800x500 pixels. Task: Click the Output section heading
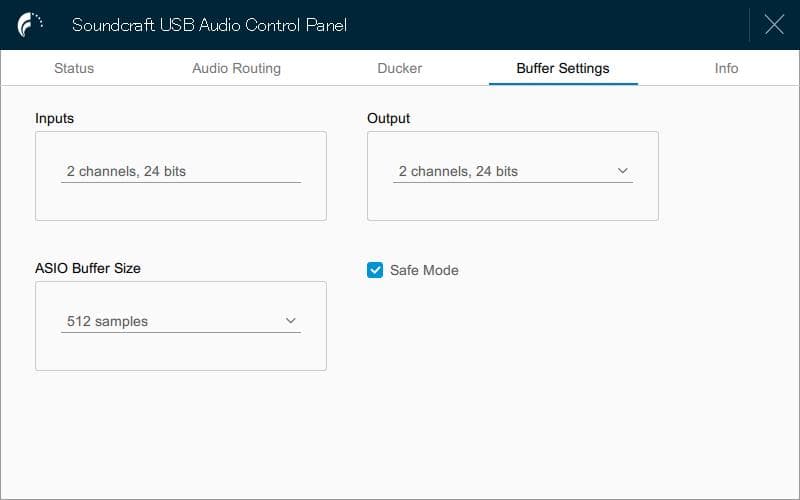click(x=389, y=118)
